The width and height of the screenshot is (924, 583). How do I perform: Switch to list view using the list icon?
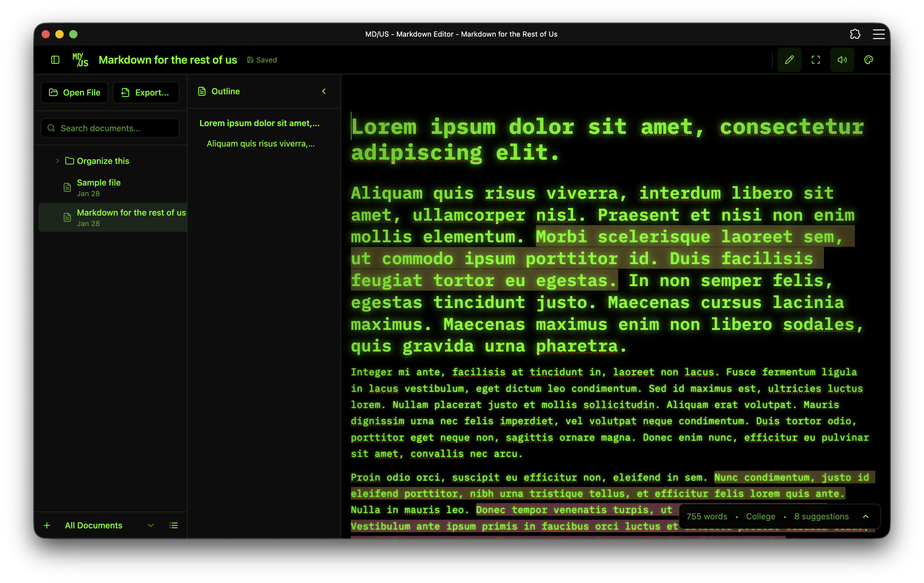coord(173,525)
